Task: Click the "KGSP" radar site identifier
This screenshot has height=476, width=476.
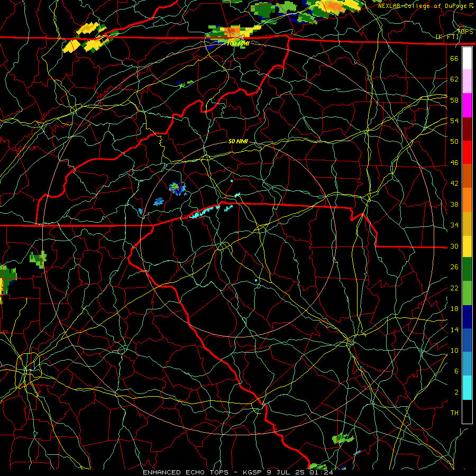Action: [x=253, y=472]
